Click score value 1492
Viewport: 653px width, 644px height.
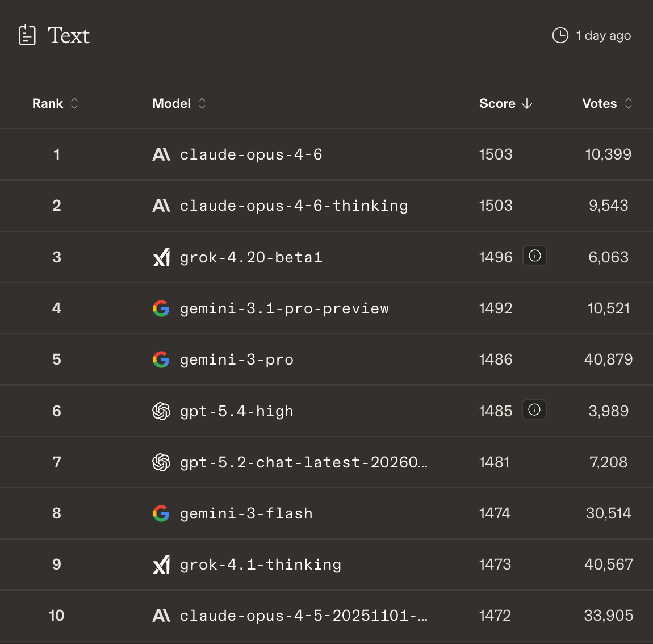[496, 308]
